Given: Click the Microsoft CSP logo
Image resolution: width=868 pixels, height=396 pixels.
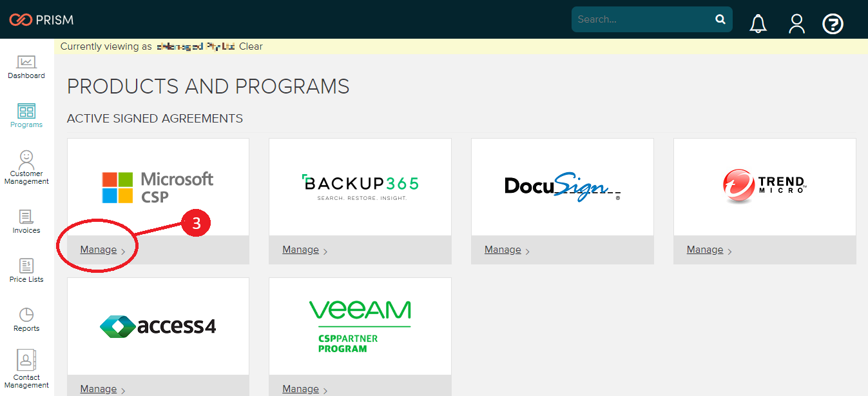Looking at the screenshot, I should coord(158,187).
